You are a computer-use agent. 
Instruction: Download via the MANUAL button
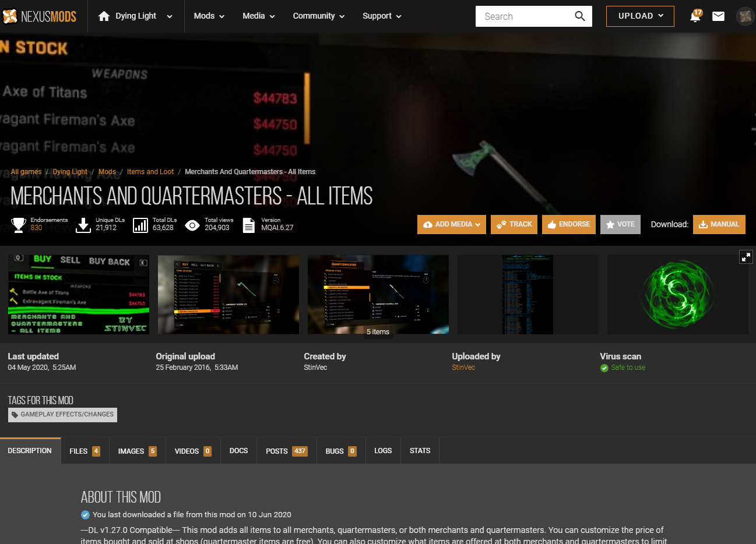pos(719,224)
